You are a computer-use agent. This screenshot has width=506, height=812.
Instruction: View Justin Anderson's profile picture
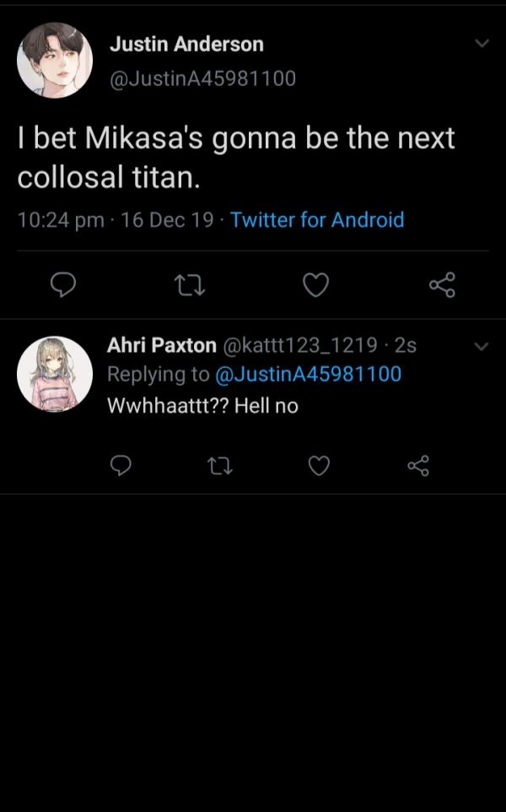click(55, 60)
